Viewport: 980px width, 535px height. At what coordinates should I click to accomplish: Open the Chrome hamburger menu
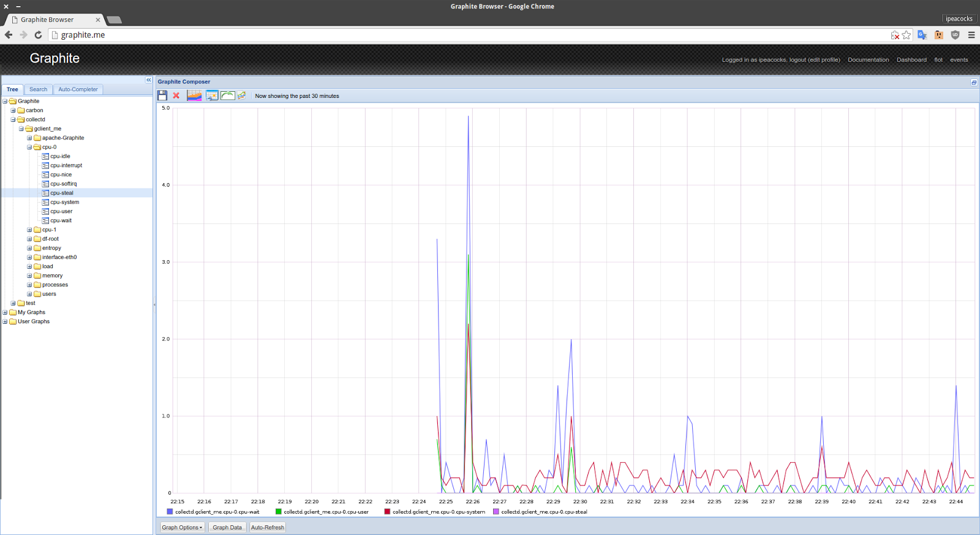click(971, 35)
